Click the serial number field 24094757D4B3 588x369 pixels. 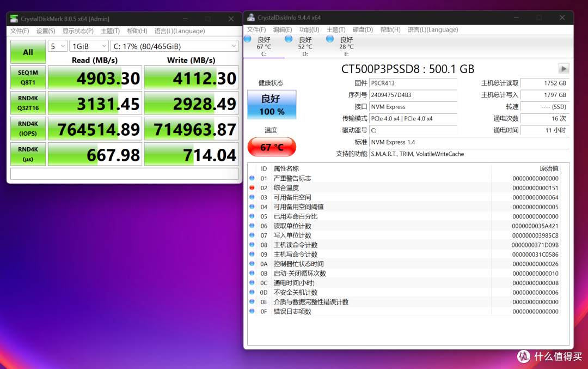point(413,95)
